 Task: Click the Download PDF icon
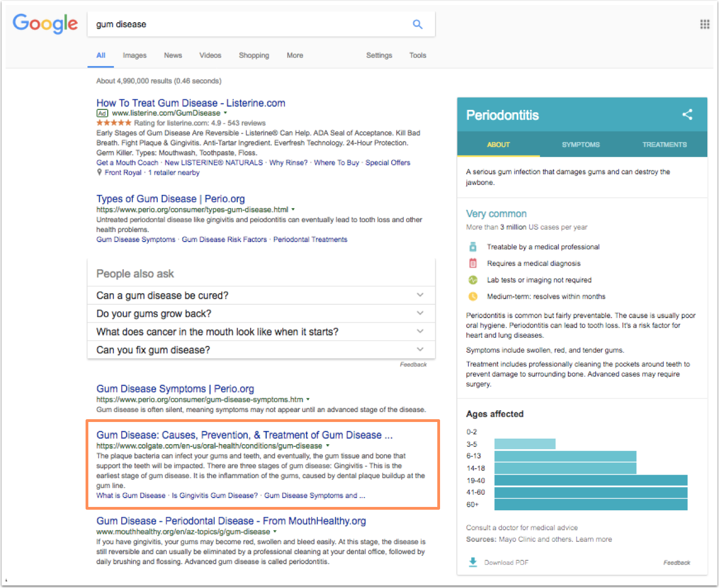pyautogui.click(x=473, y=562)
